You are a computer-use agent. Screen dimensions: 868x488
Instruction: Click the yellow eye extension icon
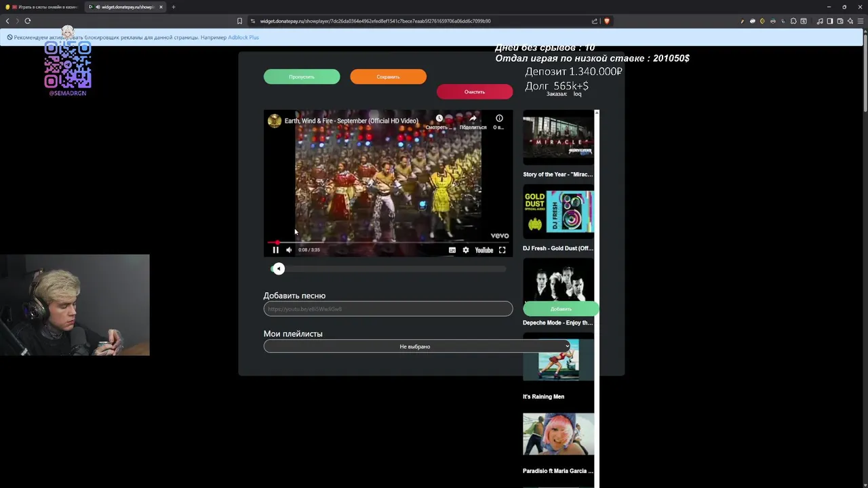click(x=762, y=21)
